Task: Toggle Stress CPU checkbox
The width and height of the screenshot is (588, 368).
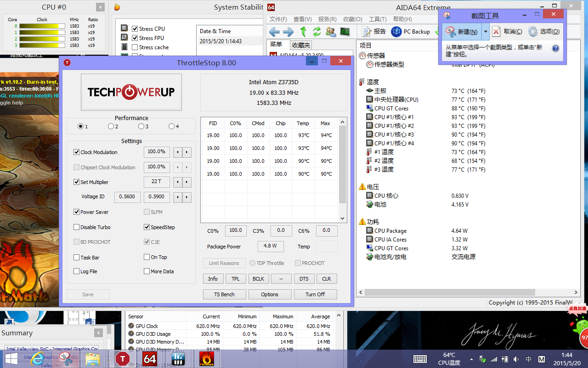Action: [x=135, y=29]
